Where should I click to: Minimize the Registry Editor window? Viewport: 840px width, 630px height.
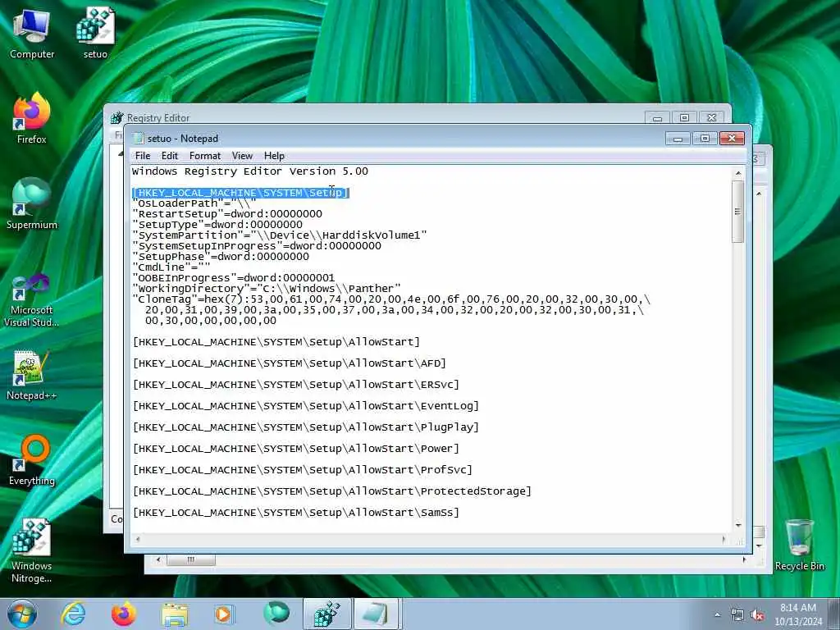pos(657,117)
